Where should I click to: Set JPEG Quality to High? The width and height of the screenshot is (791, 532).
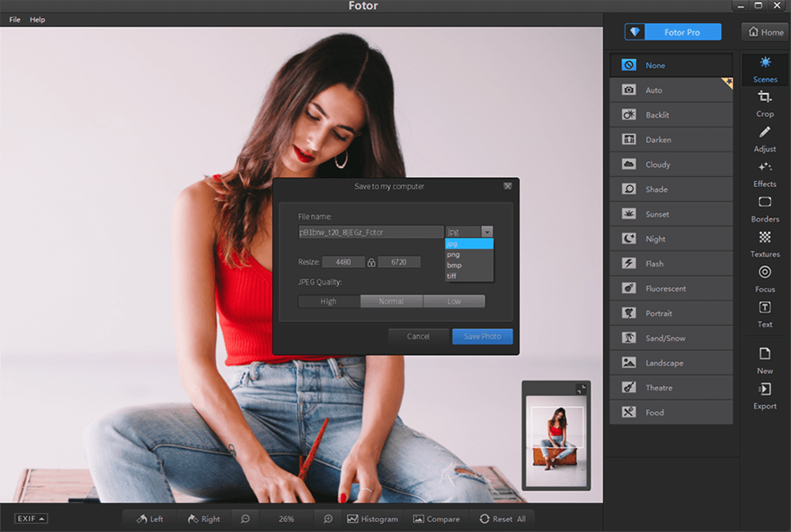click(x=329, y=301)
